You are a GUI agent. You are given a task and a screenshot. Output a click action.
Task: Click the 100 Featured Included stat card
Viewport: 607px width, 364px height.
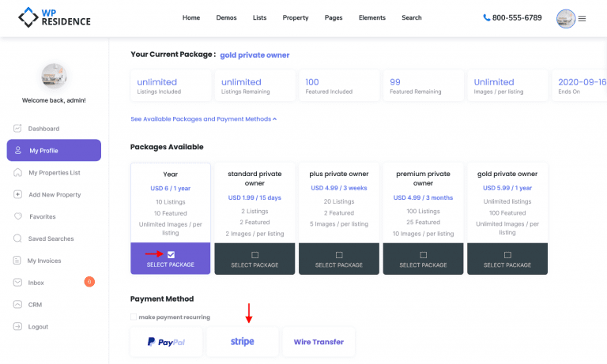pos(339,86)
